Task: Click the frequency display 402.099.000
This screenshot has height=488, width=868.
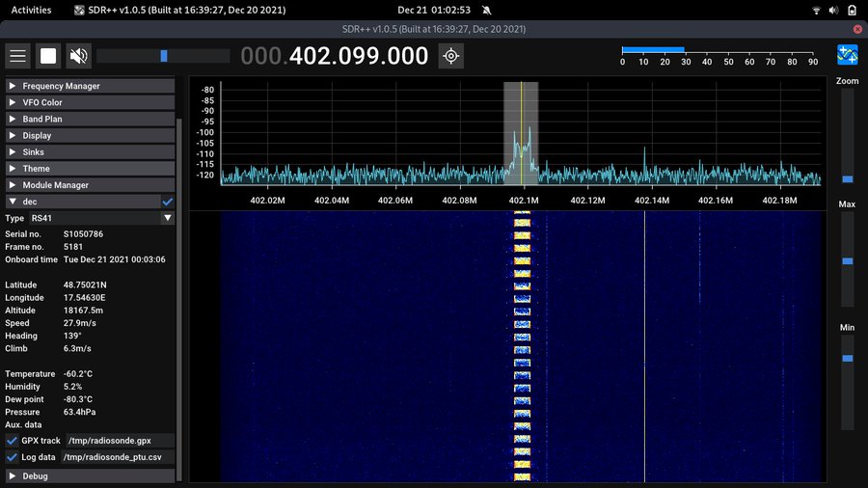Action: 335,56
